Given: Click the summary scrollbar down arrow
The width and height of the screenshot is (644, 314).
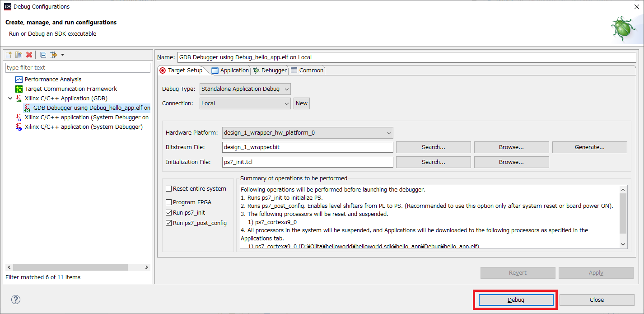Looking at the screenshot, I should click(623, 244).
